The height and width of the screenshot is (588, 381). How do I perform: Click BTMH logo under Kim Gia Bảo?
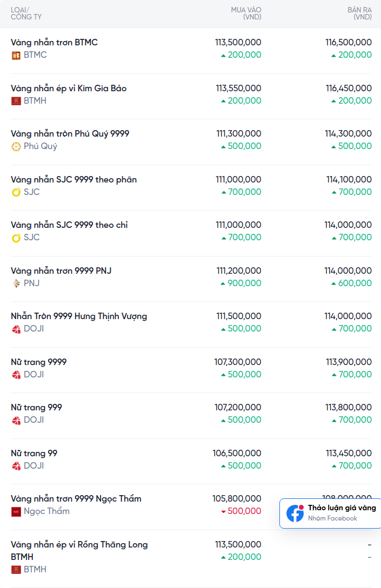point(16,101)
